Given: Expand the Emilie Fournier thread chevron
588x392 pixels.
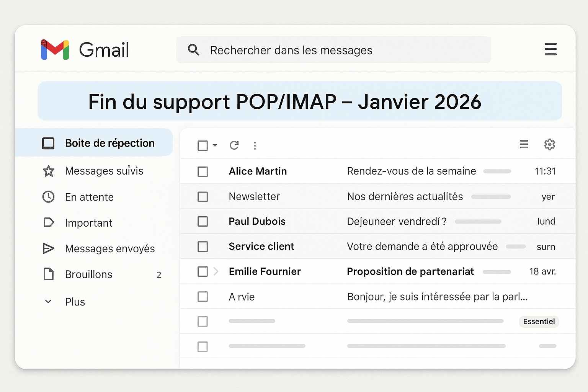Looking at the screenshot, I should coord(216,271).
